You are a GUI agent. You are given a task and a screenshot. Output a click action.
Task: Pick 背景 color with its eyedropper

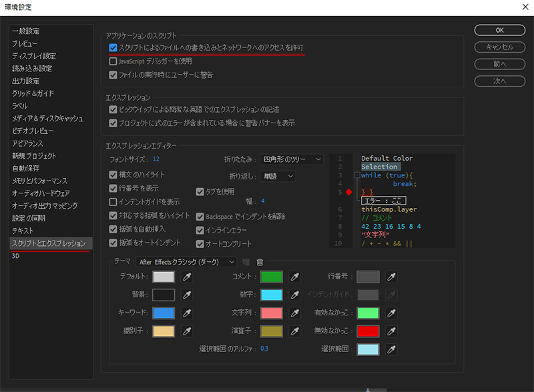188,295
